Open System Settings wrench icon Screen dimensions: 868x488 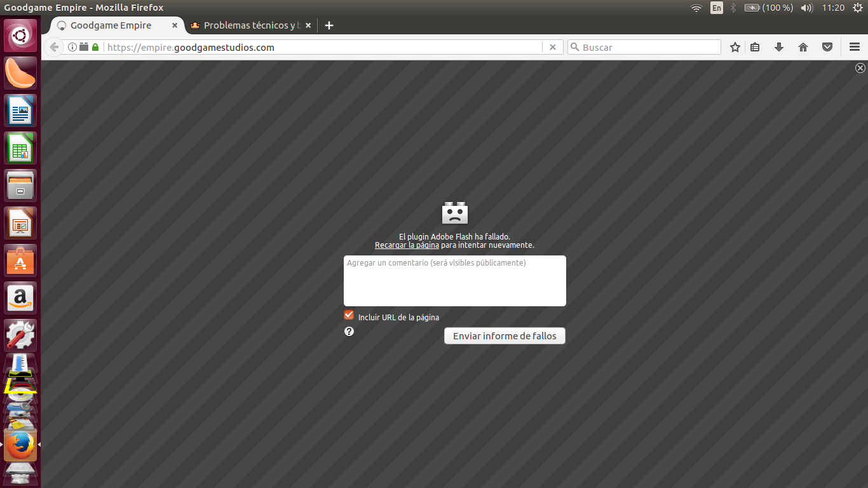point(21,335)
